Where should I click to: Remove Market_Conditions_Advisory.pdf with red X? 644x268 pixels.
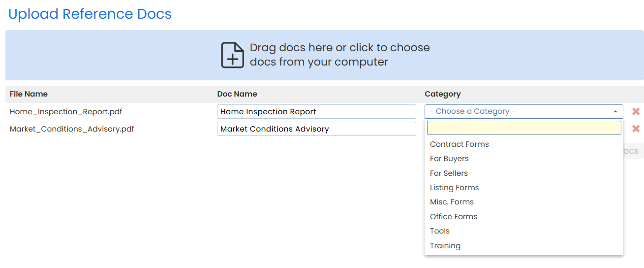coord(636,129)
